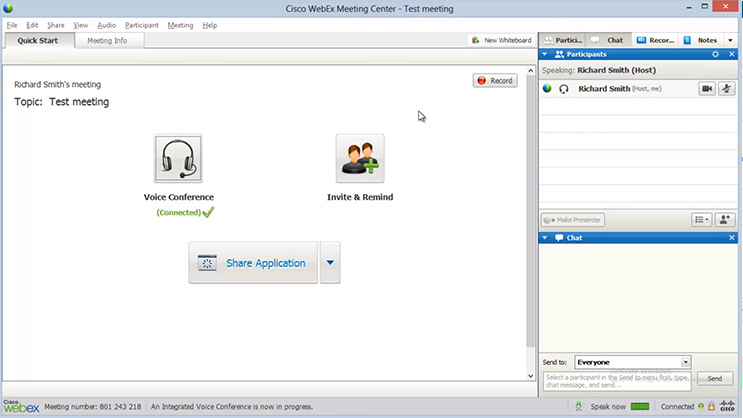This screenshot has height=418, width=743.
Task: Click the scroll down arrow of Quick Start pane
Action: (x=531, y=376)
